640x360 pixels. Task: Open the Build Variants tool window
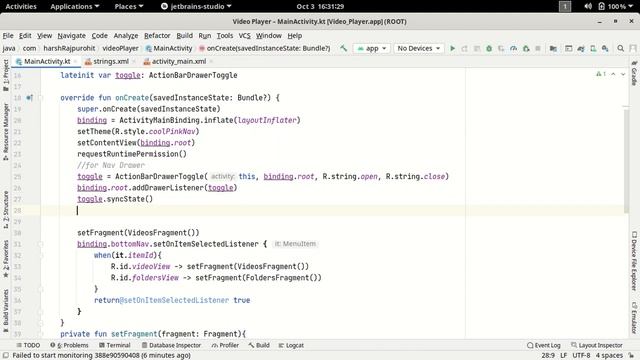(x=6, y=311)
